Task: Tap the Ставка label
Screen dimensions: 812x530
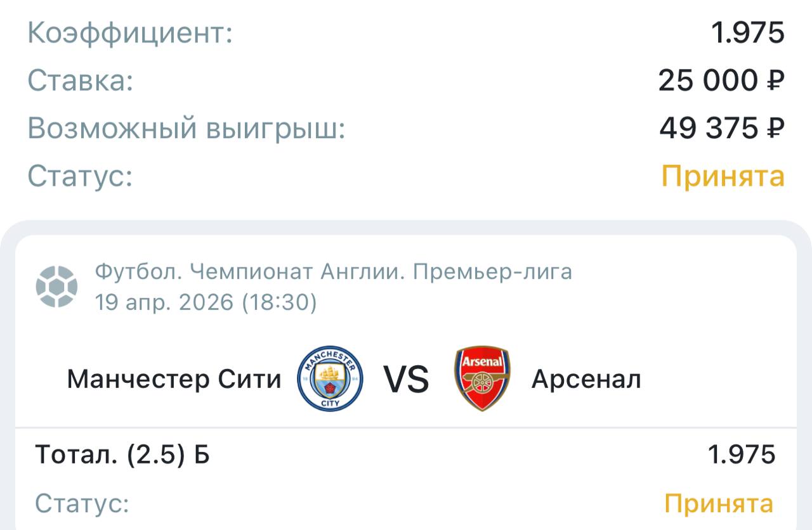Action: 81,81
